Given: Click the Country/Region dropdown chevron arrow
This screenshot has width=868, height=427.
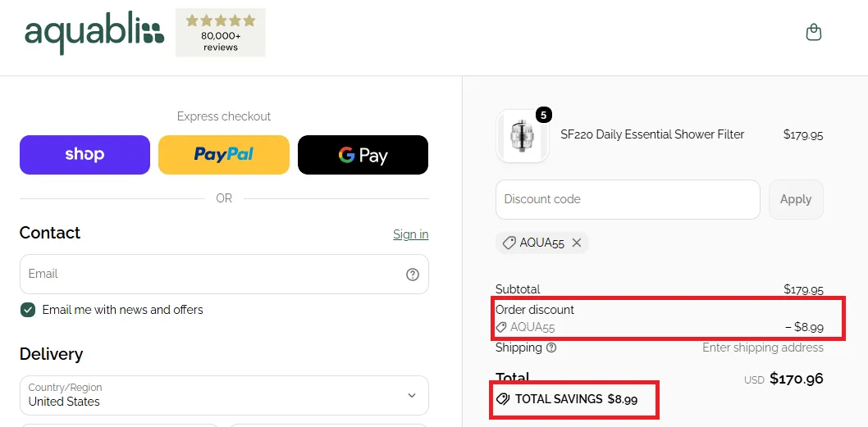Looking at the screenshot, I should point(411,396).
